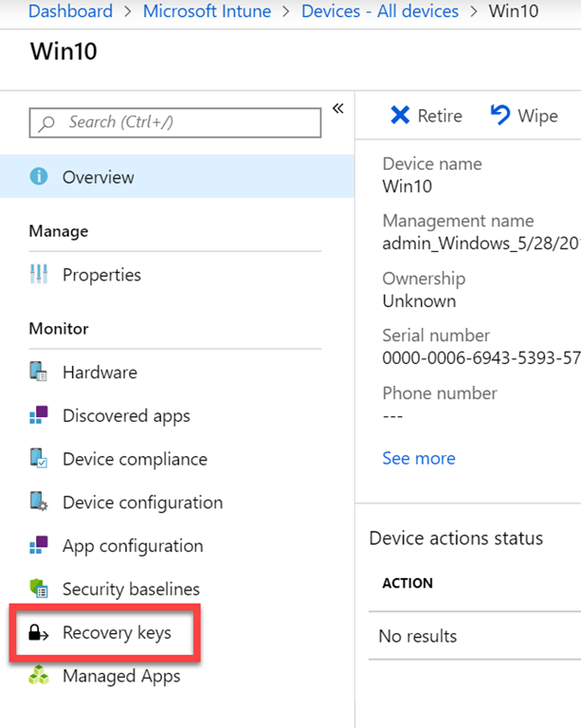
Task: Click the Security baselines shield icon
Action: (x=39, y=590)
